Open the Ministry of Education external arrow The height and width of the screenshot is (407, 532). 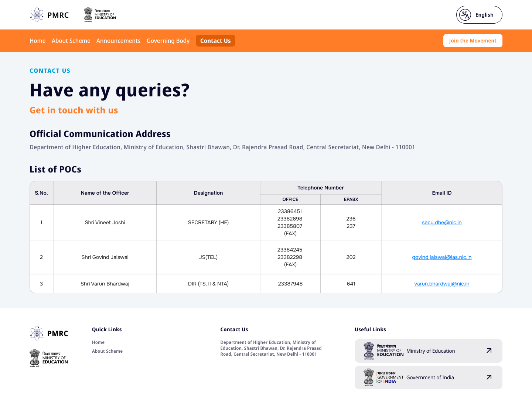pyautogui.click(x=489, y=351)
